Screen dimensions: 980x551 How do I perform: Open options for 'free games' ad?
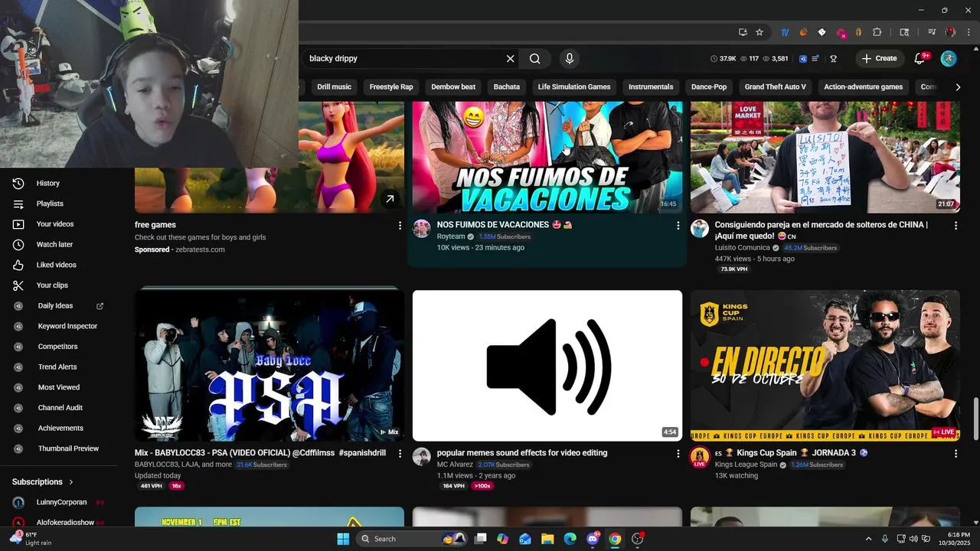click(x=400, y=226)
